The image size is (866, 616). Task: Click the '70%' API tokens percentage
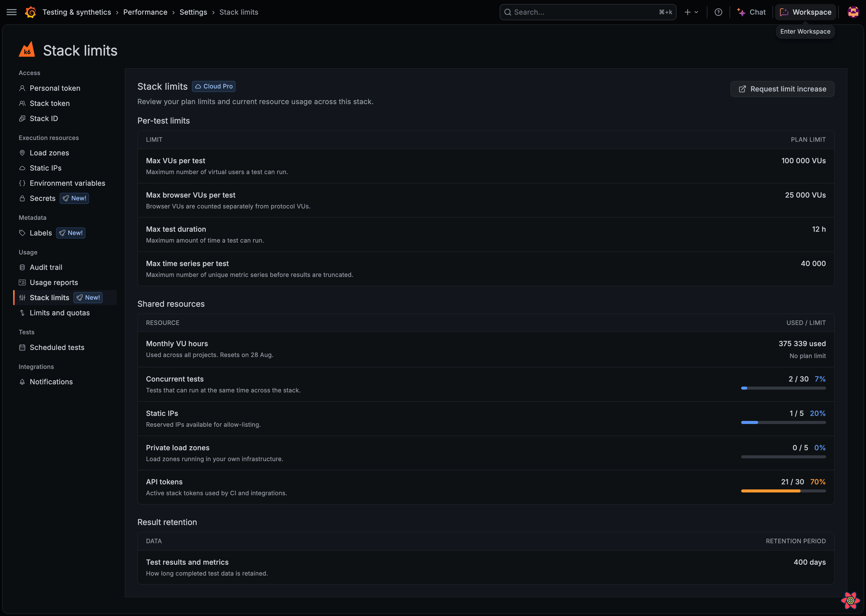click(x=818, y=482)
